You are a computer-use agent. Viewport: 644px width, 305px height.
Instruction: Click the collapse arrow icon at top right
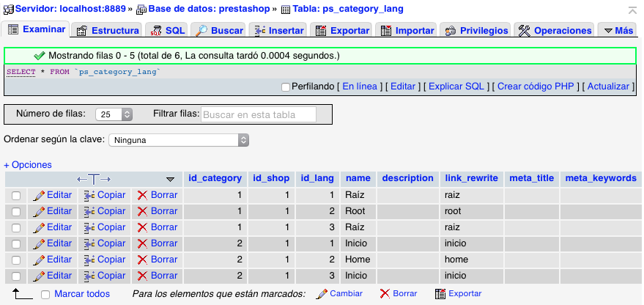tap(632, 10)
